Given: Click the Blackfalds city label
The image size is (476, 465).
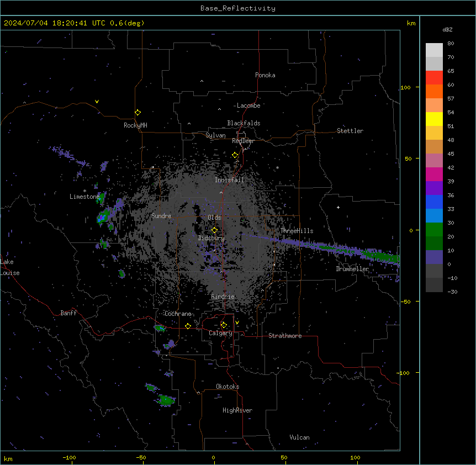Looking at the screenshot, I should click(x=244, y=123).
